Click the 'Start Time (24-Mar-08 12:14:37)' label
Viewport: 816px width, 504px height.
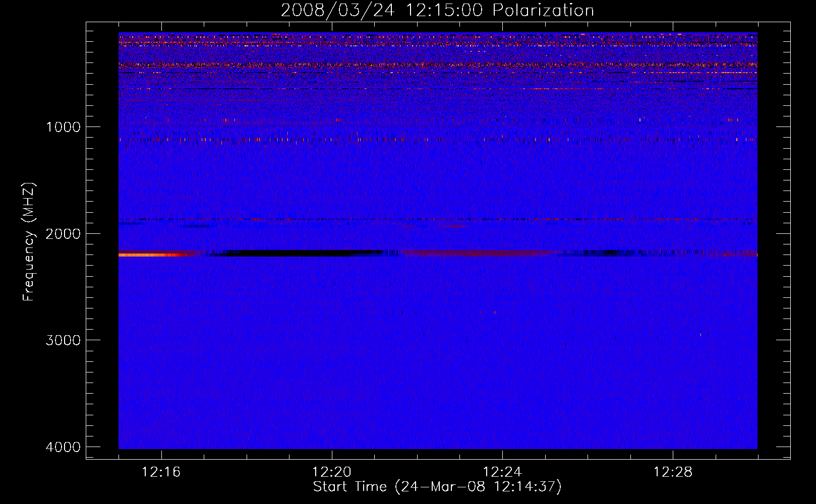click(x=437, y=487)
